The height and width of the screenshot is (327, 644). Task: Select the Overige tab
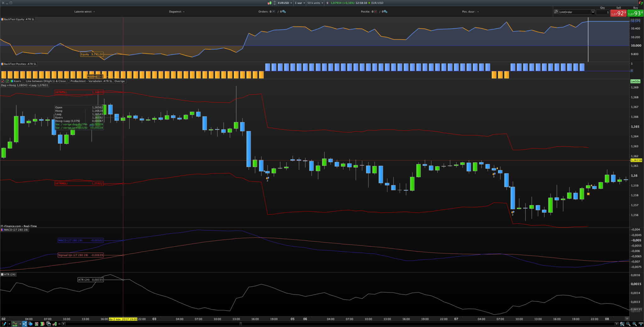pyautogui.click(x=119, y=81)
